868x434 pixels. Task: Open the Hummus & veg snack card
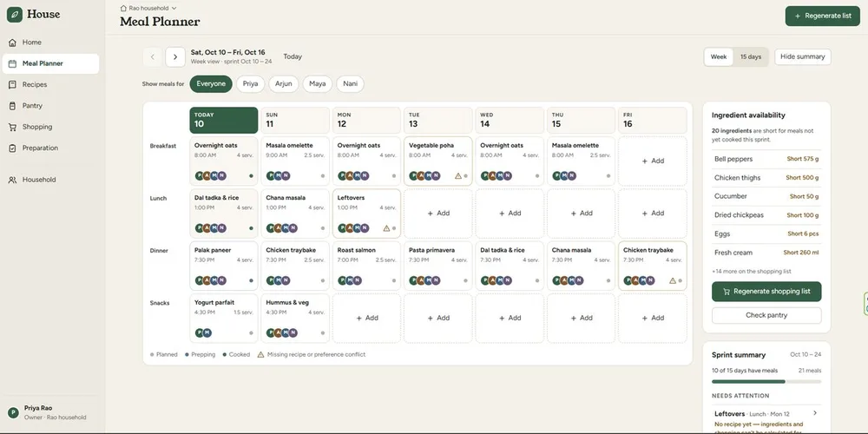pos(295,319)
